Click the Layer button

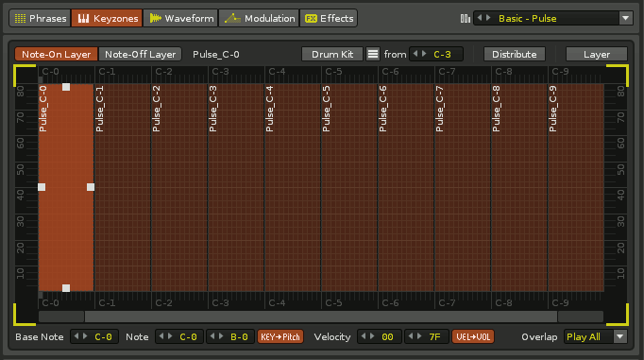[597, 54]
